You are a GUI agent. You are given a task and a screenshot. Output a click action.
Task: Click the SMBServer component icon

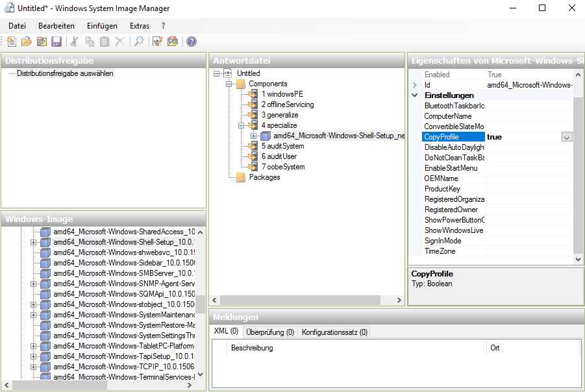tap(45, 273)
